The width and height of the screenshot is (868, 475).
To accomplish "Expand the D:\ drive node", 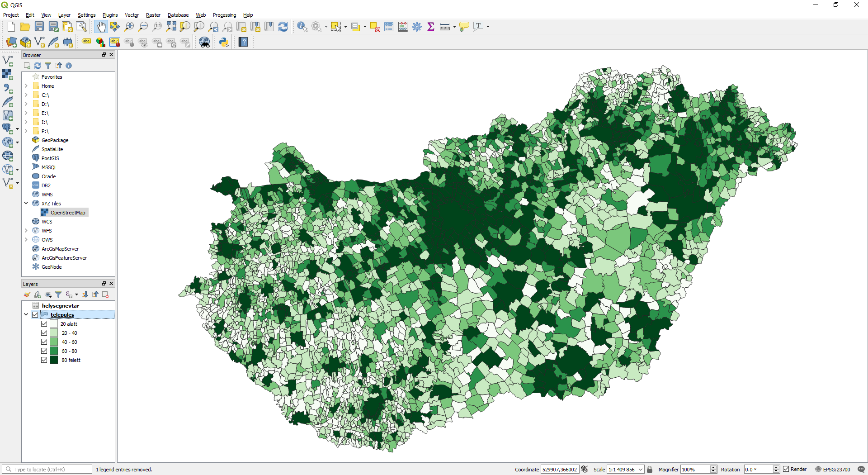I will click(26, 104).
